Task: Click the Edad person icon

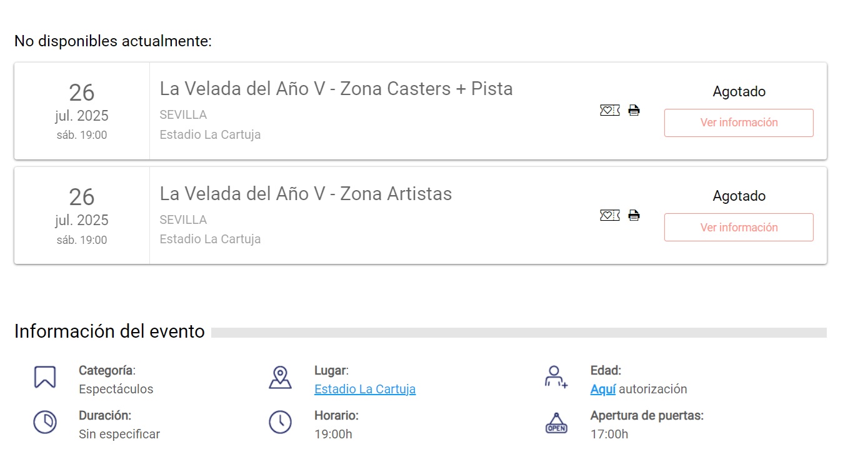Action: [x=555, y=377]
